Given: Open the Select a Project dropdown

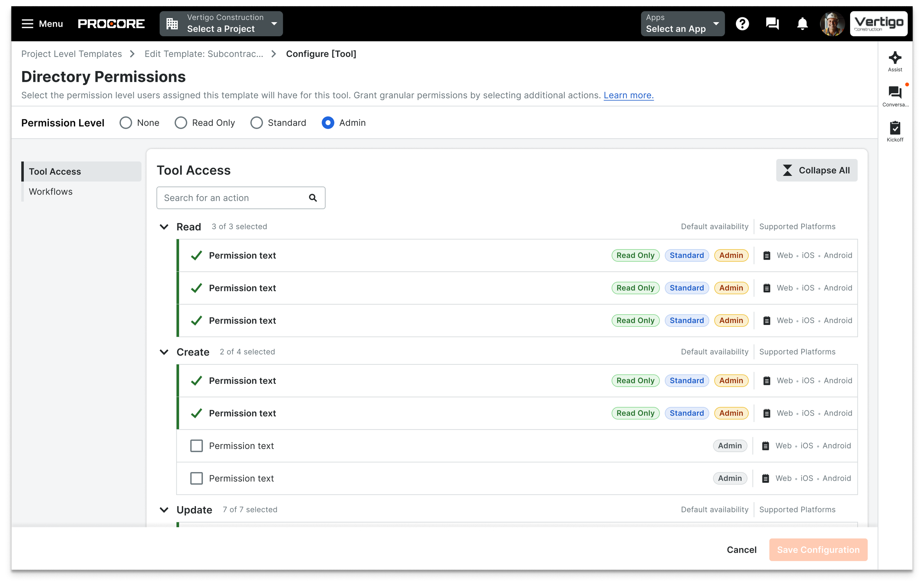Looking at the screenshot, I should coord(221,24).
